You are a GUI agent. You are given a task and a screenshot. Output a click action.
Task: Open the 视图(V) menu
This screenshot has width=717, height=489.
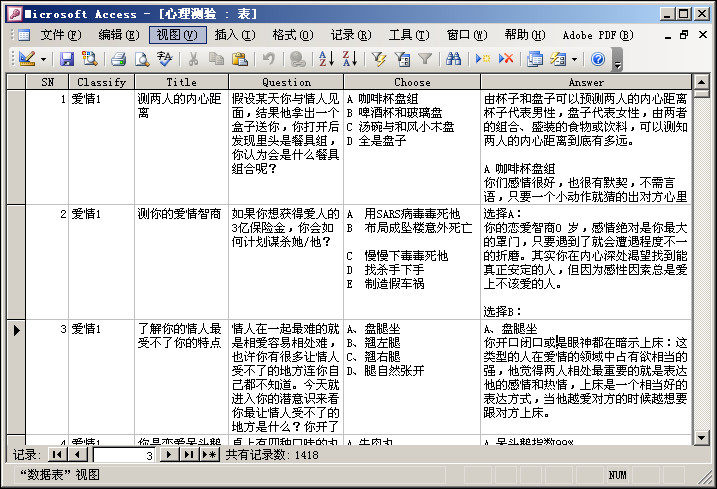(x=177, y=35)
